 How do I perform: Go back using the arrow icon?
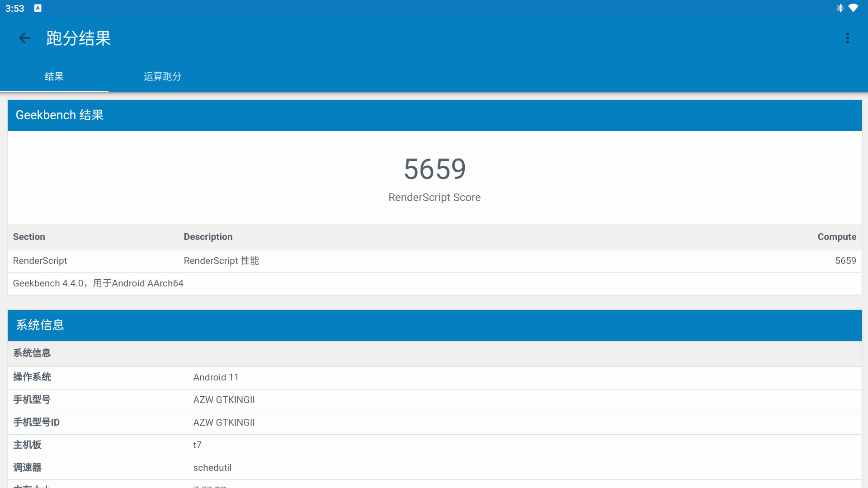pyautogui.click(x=24, y=38)
